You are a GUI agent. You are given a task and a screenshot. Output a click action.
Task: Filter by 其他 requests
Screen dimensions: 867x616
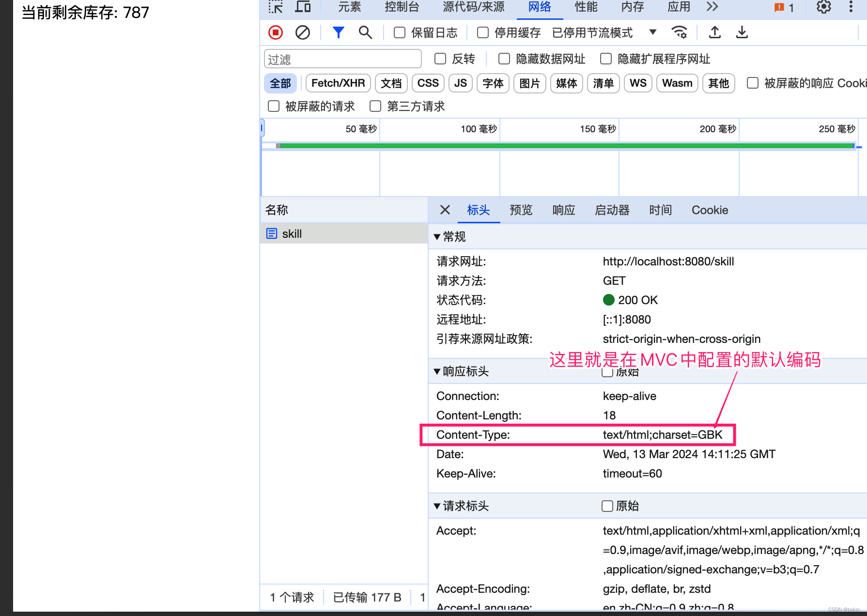click(719, 83)
